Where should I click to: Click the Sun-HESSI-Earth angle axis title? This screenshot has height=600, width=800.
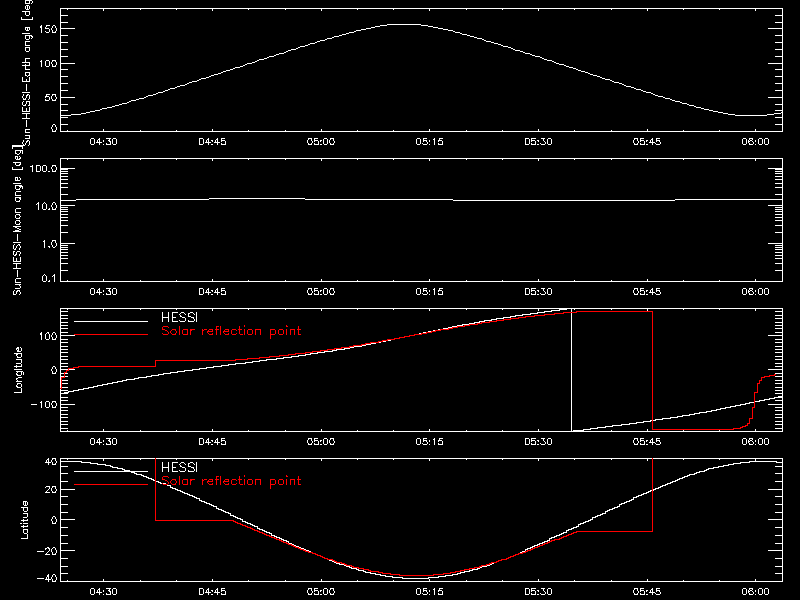coord(27,73)
